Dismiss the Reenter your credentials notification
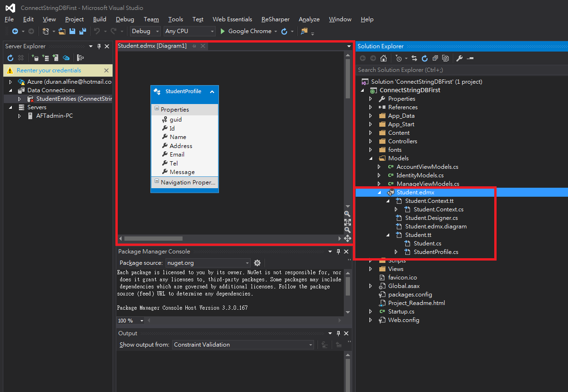Image resolution: width=568 pixels, height=392 pixels. pos(106,70)
